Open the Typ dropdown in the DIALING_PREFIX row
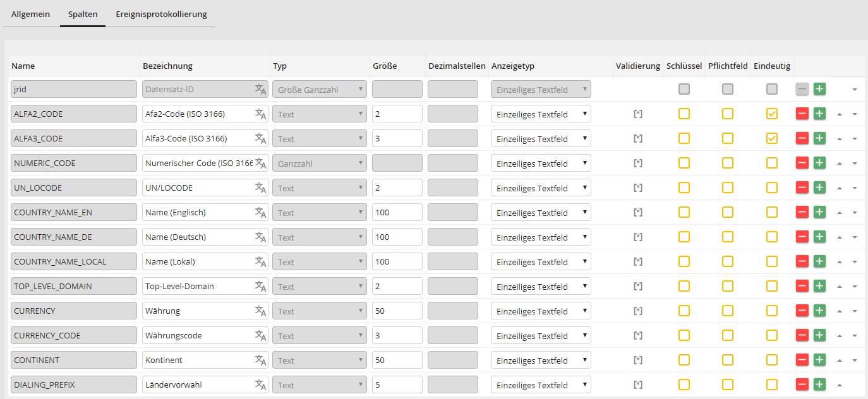This screenshot has width=868, height=399. tap(319, 384)
